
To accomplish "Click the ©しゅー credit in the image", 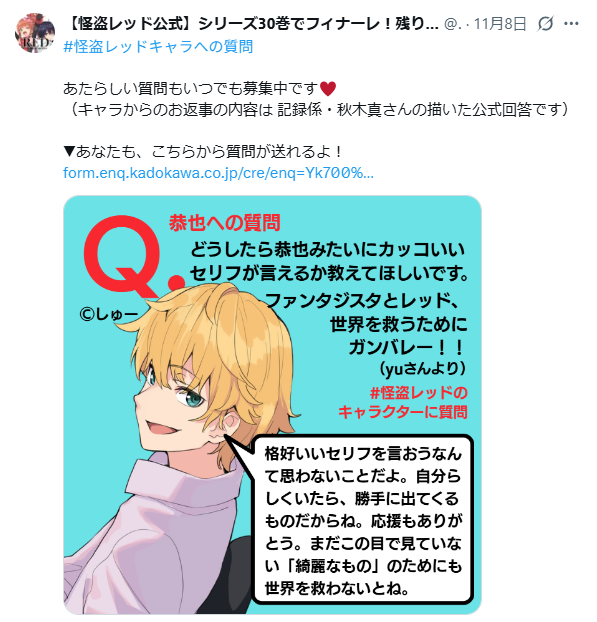I will (x=108, y=315).
